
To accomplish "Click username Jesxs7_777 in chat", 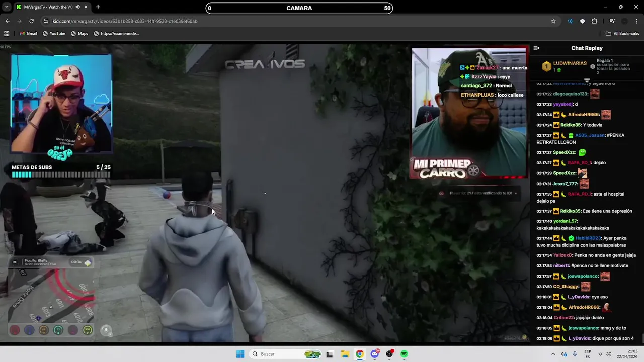I will 565,184.
